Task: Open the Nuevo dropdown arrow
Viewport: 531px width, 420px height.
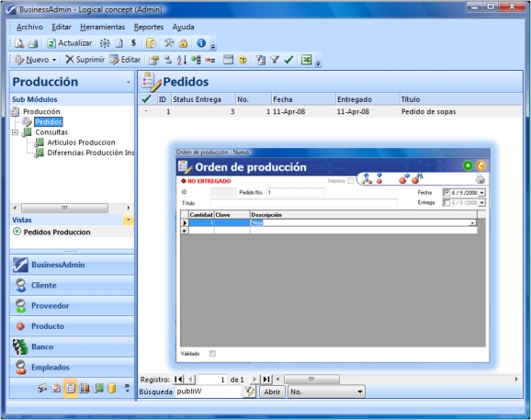Action: [54, 60]
